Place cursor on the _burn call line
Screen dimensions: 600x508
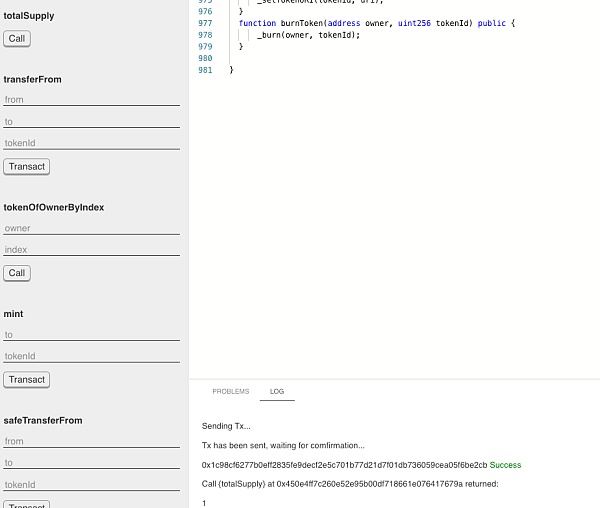[x=308, y=35]
